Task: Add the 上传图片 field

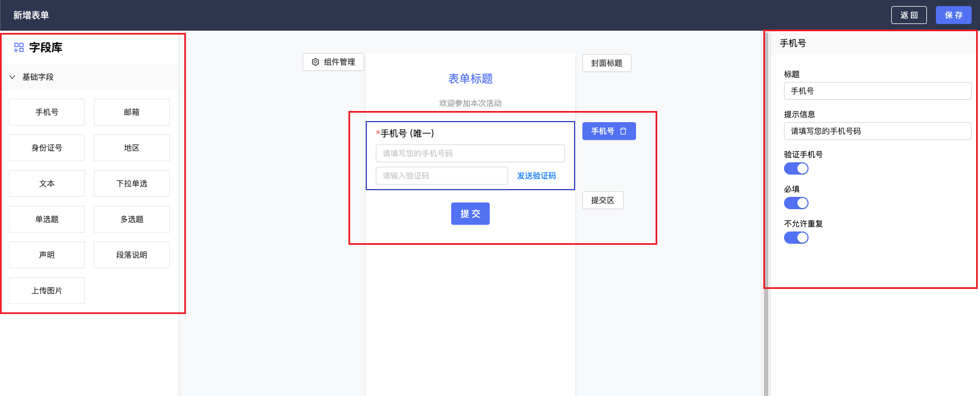Action: pyautogui.click(x=47, y=291)
